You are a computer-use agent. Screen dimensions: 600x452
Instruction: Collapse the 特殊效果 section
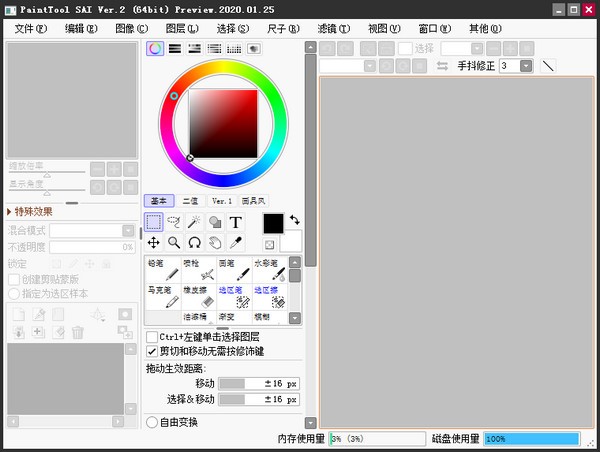coord(9,211)
